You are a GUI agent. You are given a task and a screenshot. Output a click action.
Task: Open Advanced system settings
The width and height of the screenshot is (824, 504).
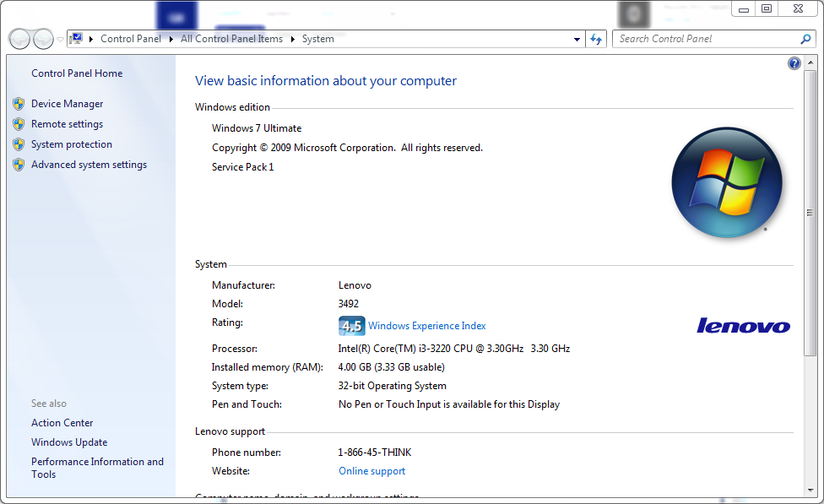coord(89,165)
